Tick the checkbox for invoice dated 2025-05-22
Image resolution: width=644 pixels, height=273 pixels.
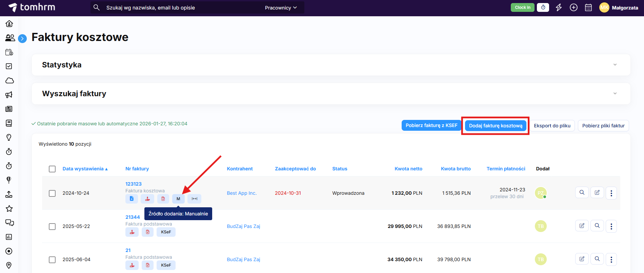point(52,226)
